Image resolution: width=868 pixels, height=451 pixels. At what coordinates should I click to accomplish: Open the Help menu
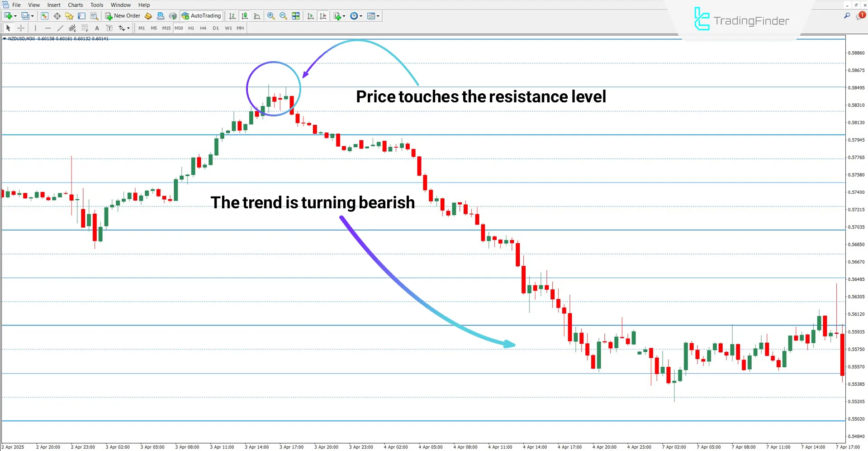pos(144,5)
